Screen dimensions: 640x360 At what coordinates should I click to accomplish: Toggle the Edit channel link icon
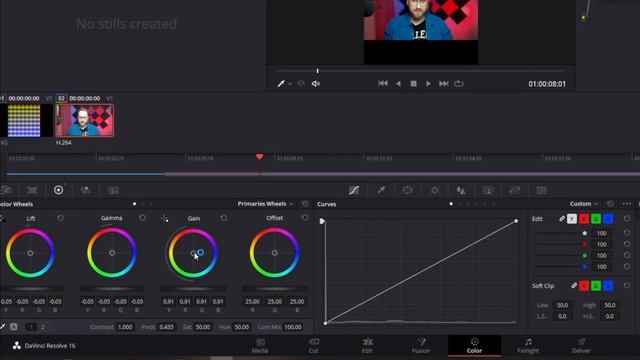click(x=562, y=219)
